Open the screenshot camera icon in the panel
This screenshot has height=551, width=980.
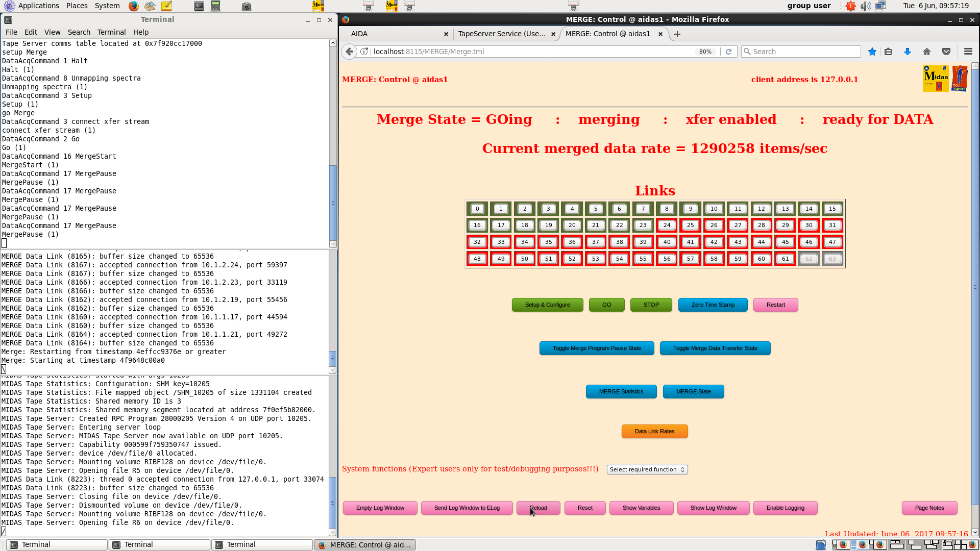pyautogui.click(x=247, y=6)
